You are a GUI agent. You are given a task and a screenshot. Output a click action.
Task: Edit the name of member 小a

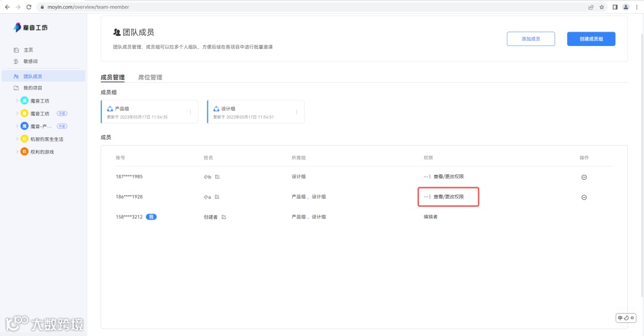pos(217,197)
